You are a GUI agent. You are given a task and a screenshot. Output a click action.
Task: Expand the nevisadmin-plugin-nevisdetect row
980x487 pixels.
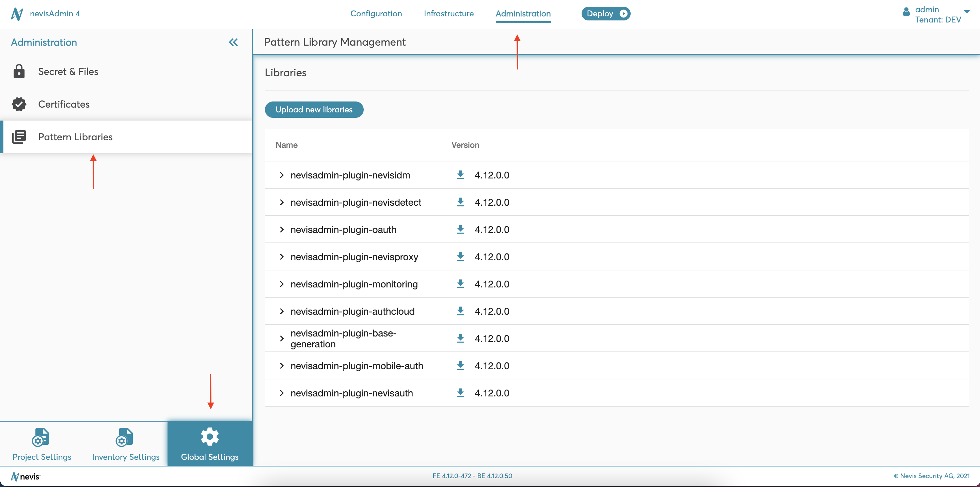[x=282, y=202]
